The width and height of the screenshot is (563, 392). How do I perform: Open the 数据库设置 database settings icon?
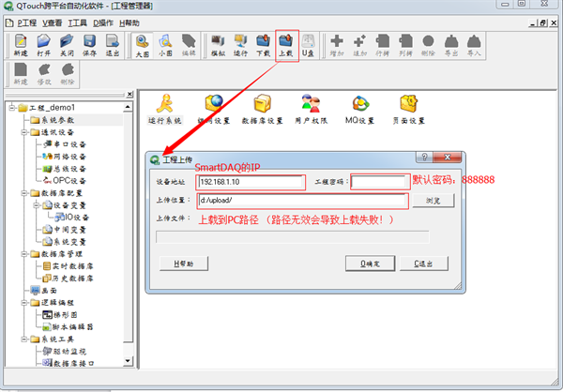(x=262, y=109)
